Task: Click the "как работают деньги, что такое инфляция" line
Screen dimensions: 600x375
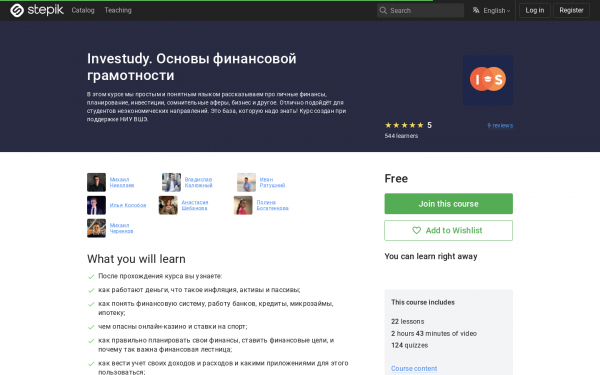Action: click(x=199, y=290)
